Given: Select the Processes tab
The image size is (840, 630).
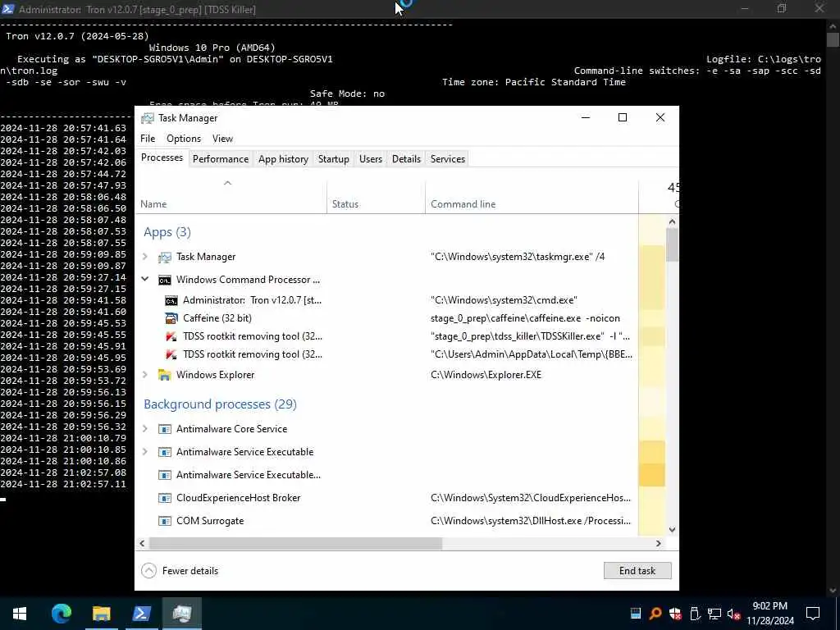Looking at the screenshot, I should [x=162, y=157].
